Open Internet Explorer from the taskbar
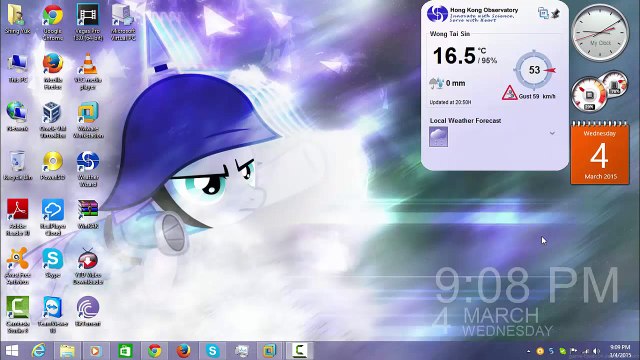This screenshot has width=640, height=360. 39,351
